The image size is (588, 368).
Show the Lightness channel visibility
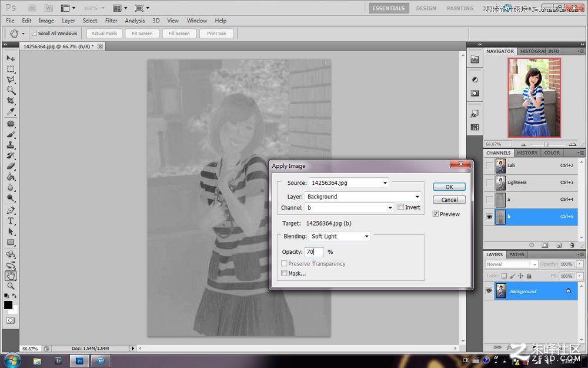[489, 183]
